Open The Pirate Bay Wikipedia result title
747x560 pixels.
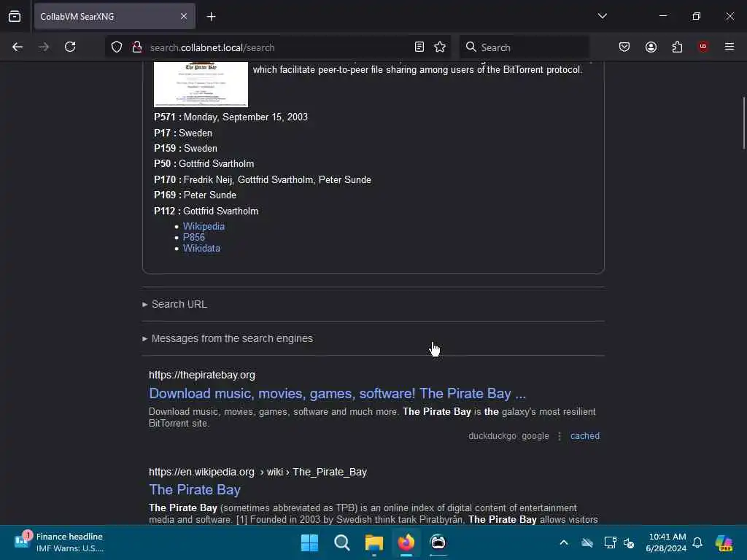195,489
